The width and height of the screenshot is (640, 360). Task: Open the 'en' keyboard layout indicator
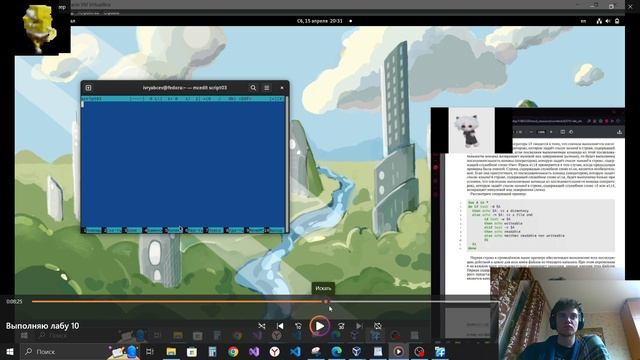(x=583, y=21)
